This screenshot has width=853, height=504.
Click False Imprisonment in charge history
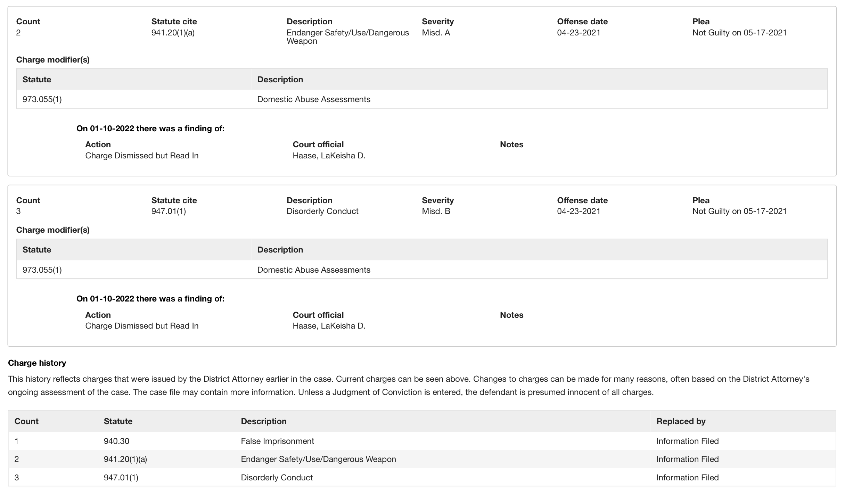pos(277,441)
